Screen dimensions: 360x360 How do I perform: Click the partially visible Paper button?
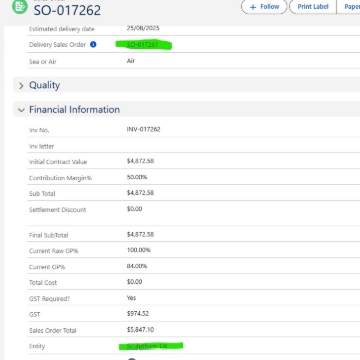pos(349,7)
